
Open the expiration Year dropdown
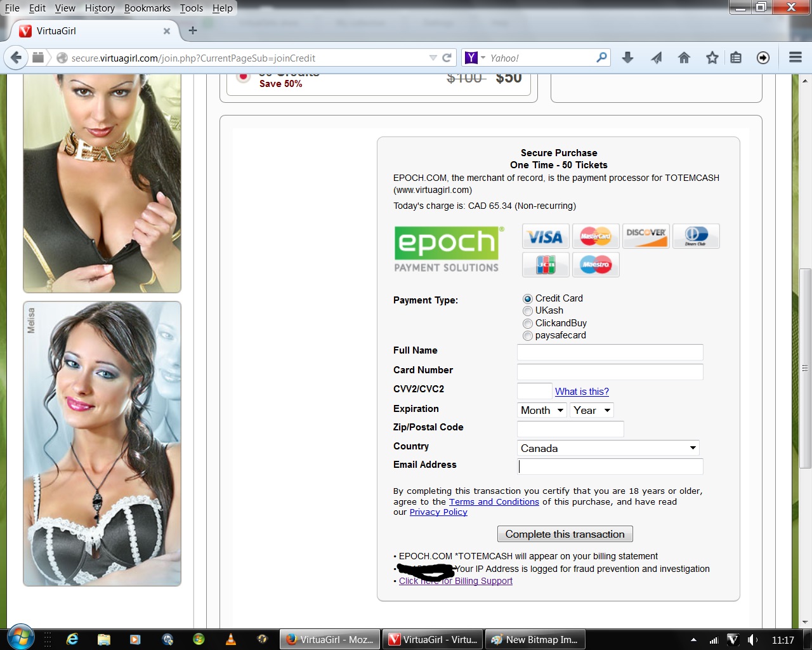[592, 410]
